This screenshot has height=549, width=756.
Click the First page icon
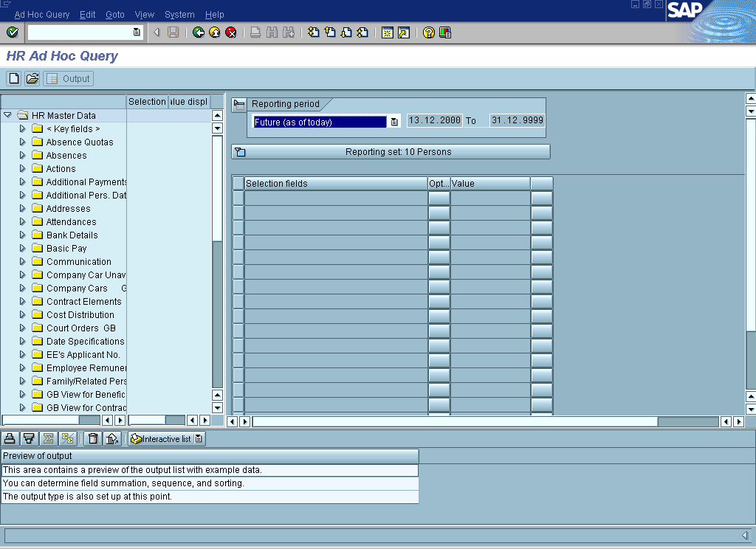click(313, 32)
